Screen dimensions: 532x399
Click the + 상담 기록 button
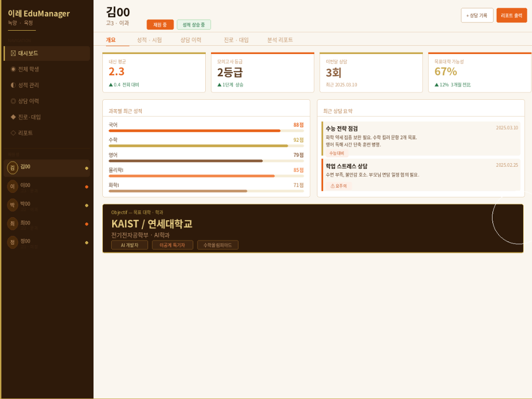click(x=477, y=16)
